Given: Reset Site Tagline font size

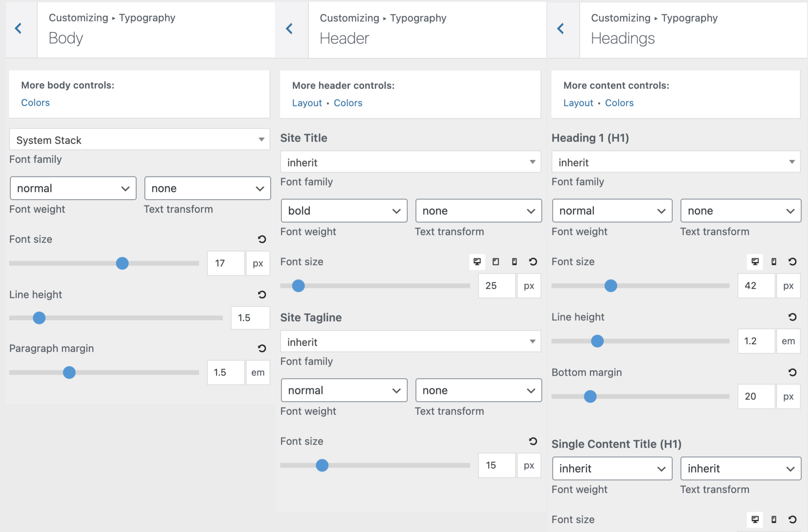Looking at the screenshot, I should [533, 441].
